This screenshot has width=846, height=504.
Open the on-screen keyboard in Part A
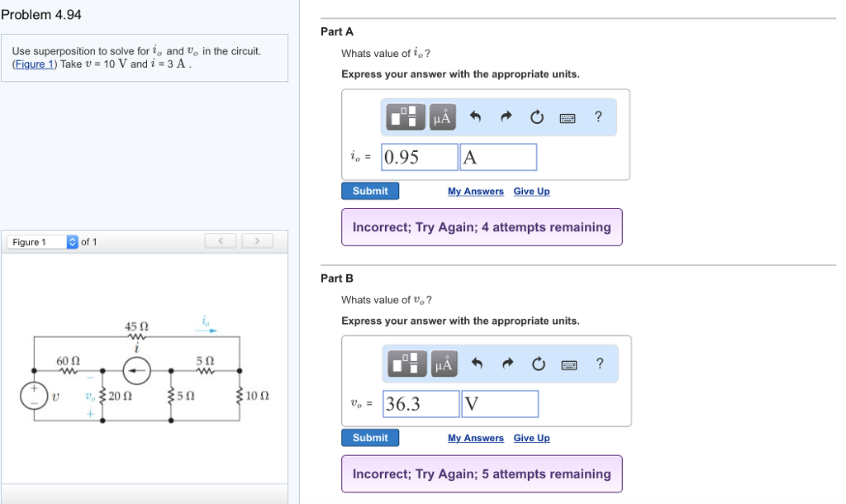pyautogui.click(x=568, y=116)
